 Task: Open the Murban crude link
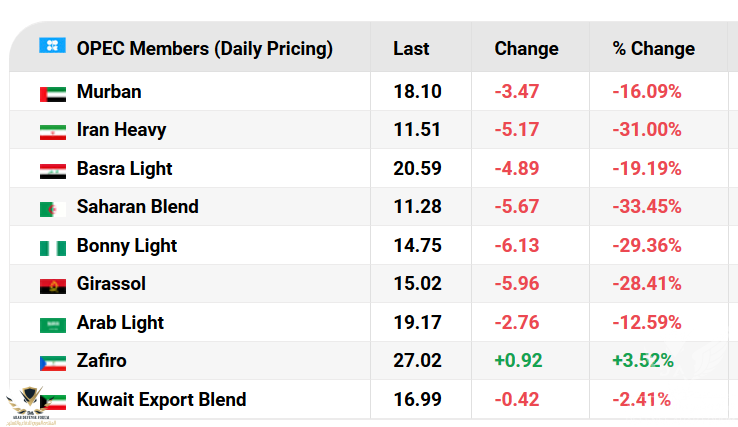coord(109,92)
